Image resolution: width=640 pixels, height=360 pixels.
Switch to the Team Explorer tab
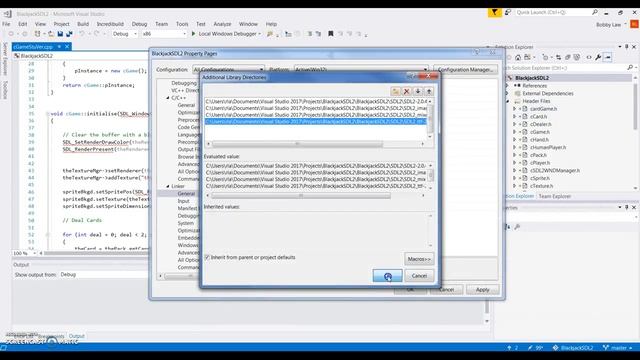[x=555, y=196]
